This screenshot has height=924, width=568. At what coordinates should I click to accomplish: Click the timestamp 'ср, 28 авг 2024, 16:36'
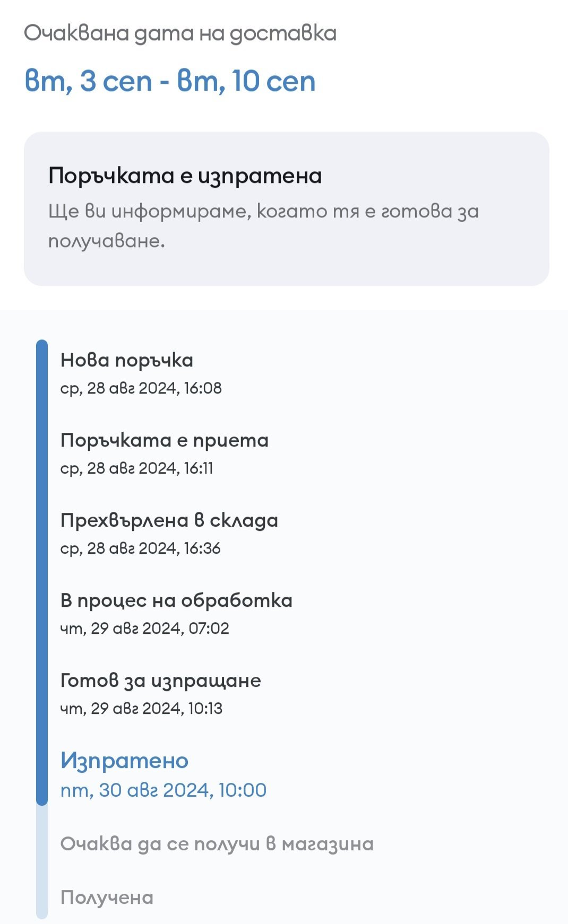click(140, 548)
